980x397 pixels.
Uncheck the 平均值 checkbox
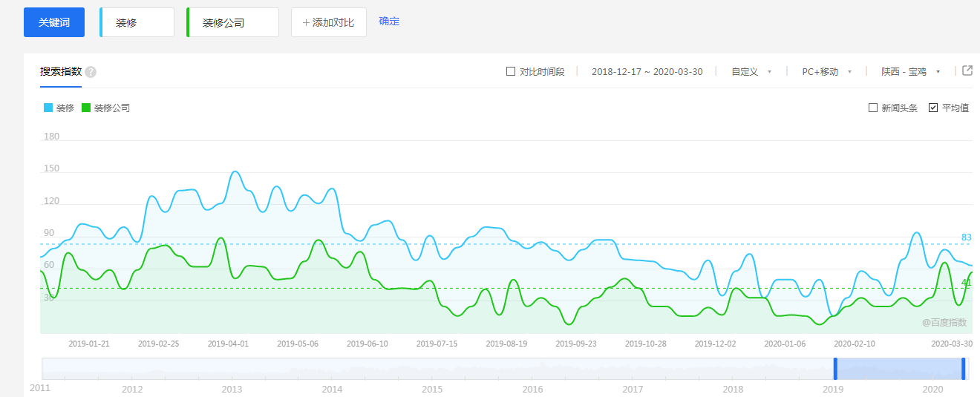click(x=933, y=108)
